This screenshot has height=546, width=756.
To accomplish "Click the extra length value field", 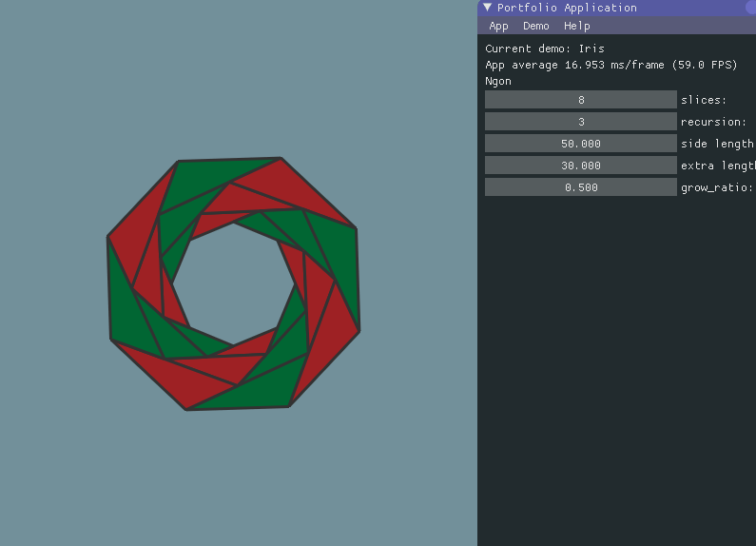I will pos(580,166).
